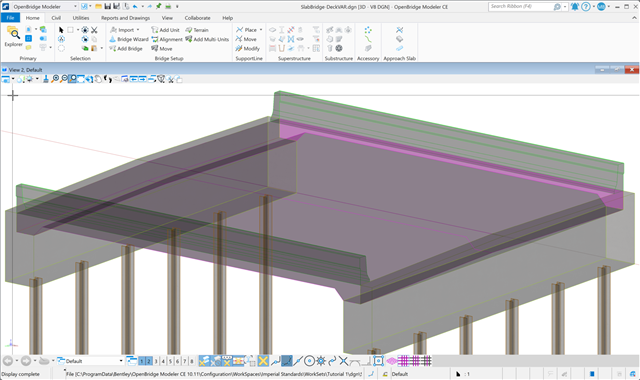Image resolution: width=640 pixels, height=380 pixels.
Task: Open the File backstage button
Action: pos(11,18)
